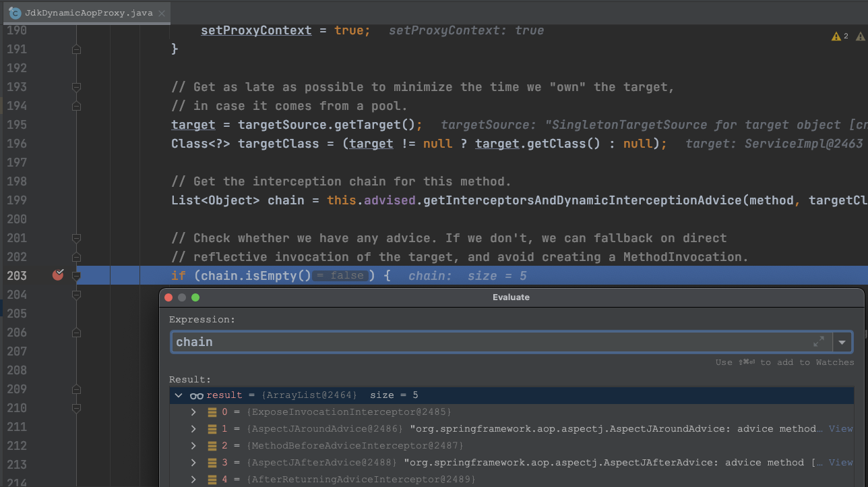Toggle the fold marker at line 194

(x=76, y=106)
